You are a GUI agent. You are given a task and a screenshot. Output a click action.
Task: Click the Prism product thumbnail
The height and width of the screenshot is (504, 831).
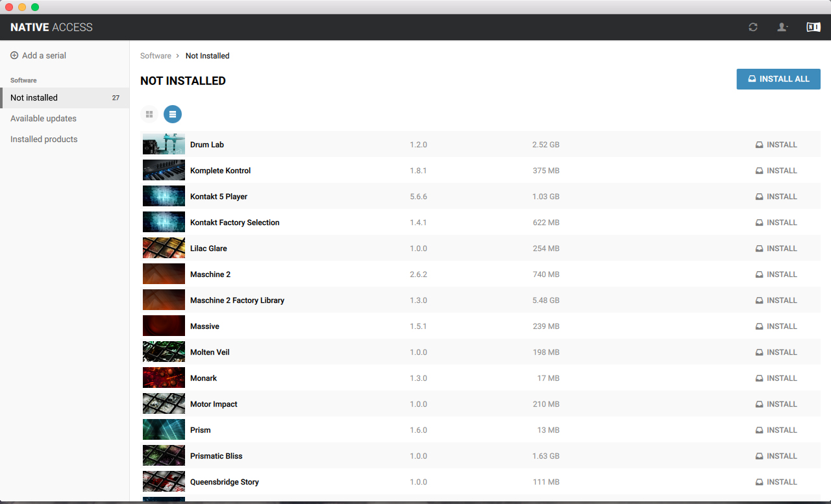coord(164,430)
